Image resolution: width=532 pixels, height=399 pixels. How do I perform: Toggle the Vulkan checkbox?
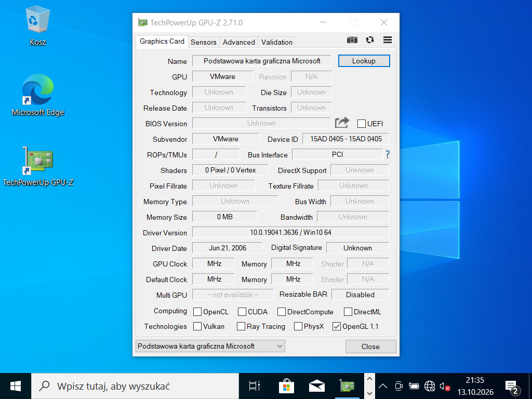(x=197, y=326)
